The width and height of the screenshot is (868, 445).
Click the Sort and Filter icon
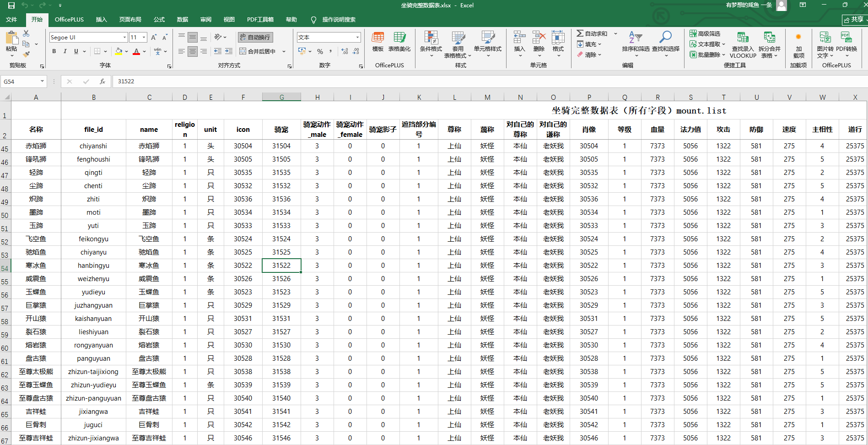[635, 38]
